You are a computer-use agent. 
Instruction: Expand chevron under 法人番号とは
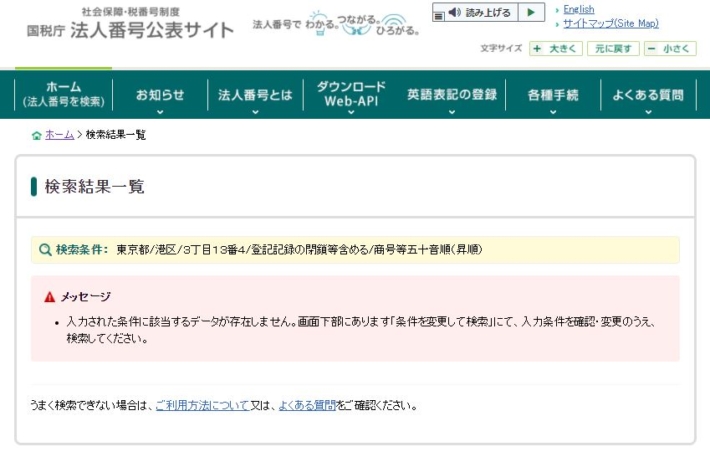tap(255, 112)
